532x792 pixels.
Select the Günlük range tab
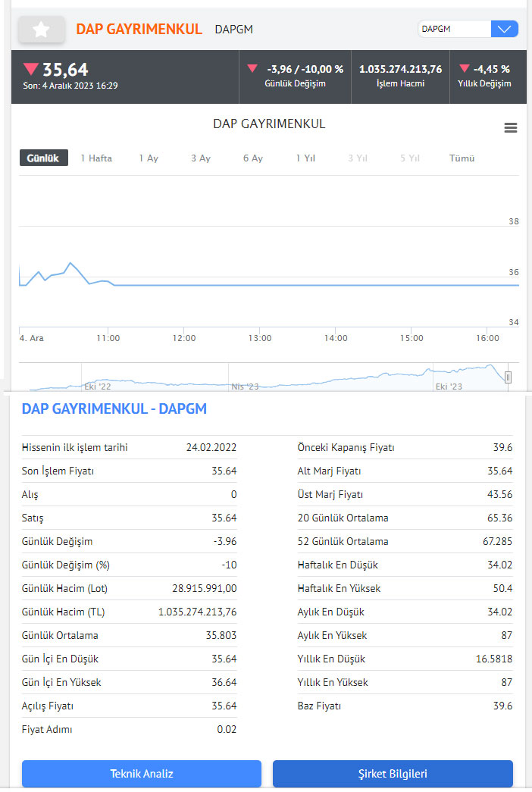43,158
